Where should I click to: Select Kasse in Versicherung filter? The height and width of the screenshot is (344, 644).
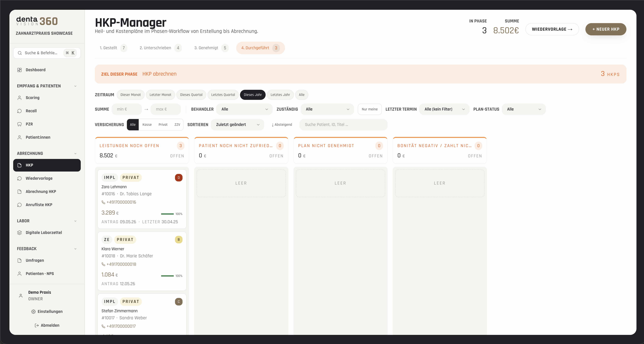click(x=147, y=125)
